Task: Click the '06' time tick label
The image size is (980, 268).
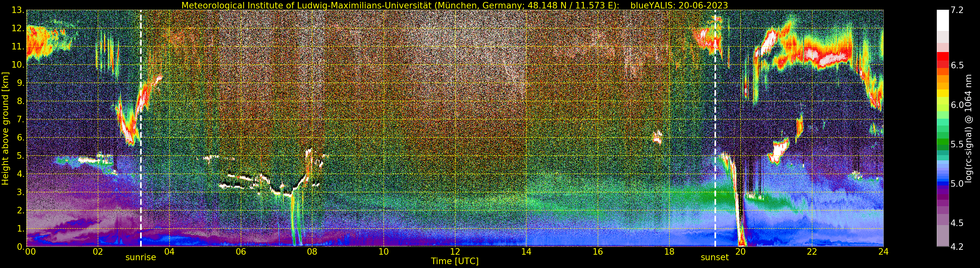Action: (x=241, y=252)
